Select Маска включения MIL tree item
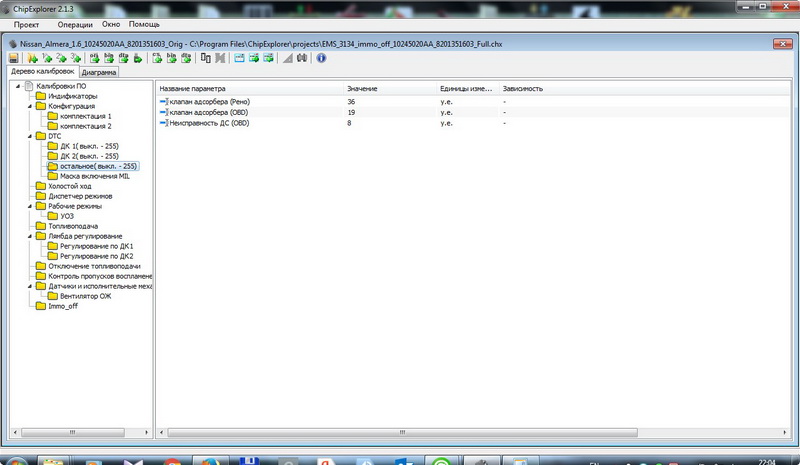Image resolution: width=800 pixels, height=465 pixels. tap(94, 176)
